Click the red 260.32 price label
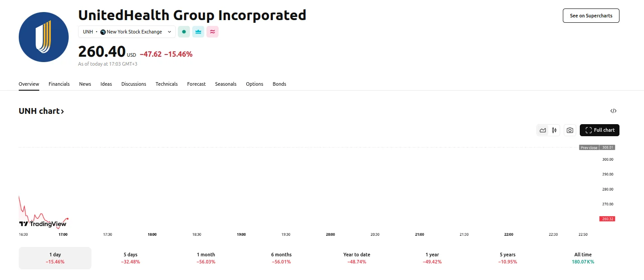 pyautogui.click(x=607, y=219)
